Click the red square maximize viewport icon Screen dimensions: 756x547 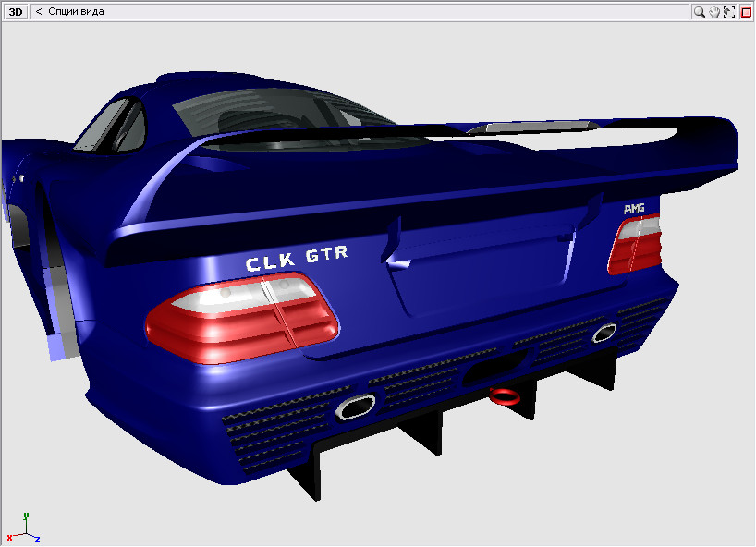click(746, 12)
